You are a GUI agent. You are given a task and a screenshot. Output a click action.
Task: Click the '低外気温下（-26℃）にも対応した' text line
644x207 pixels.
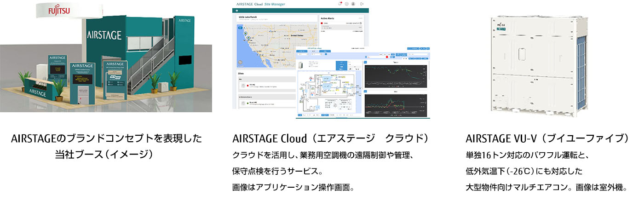pos(524,171)
